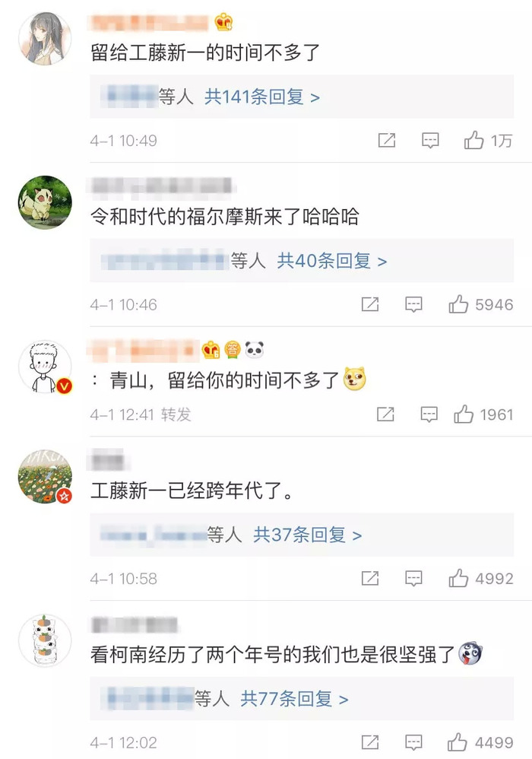Screen dimensions: 532x759
Task: Share the comment posted at 4-1 12:02
Action: pos(370,742)
